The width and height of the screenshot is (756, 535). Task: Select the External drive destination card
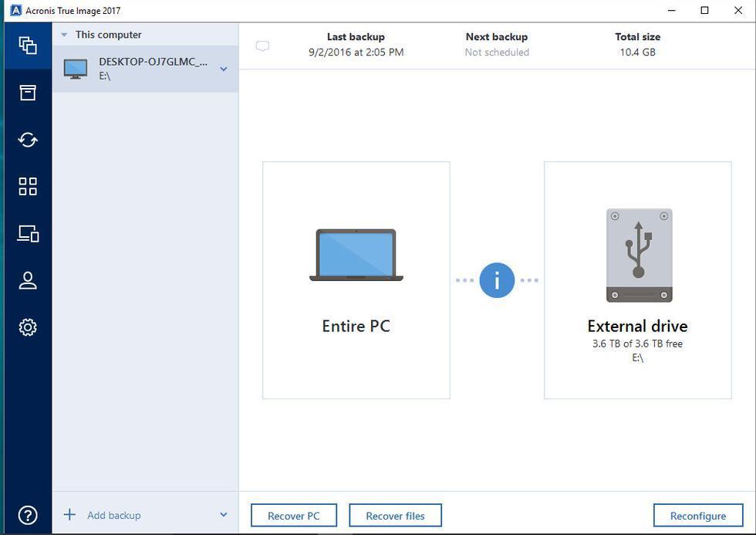pos(637,280)
